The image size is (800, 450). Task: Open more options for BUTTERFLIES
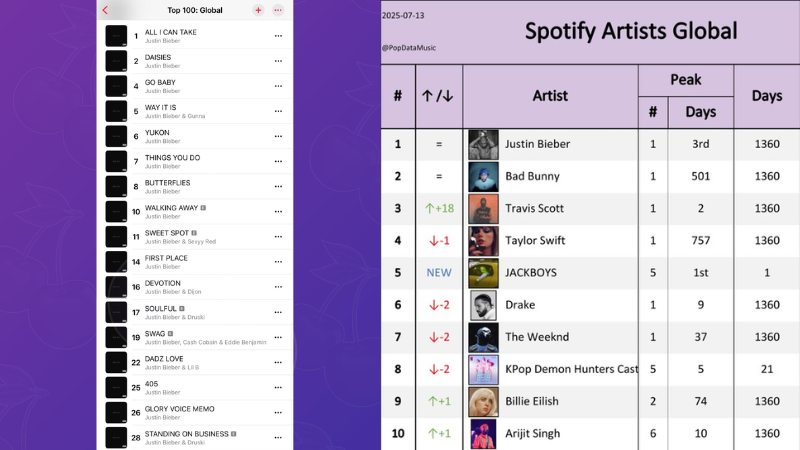(x=278, y=187)
